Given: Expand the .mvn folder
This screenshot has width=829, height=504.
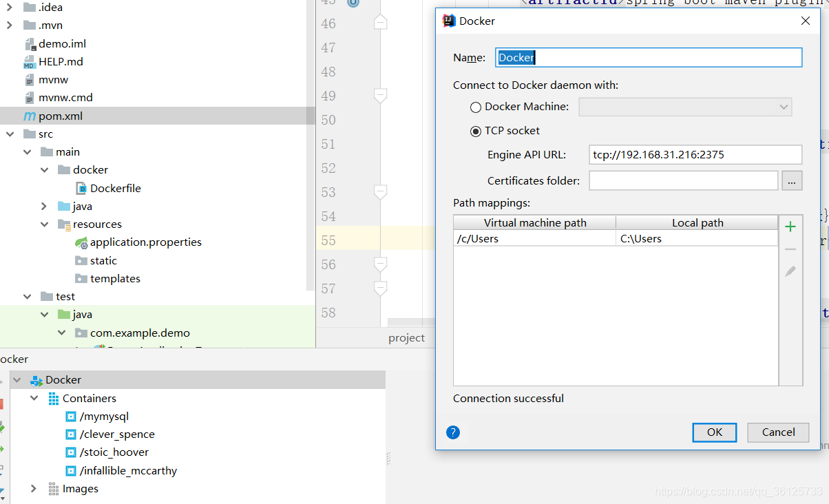Looking at the screenshot, I should 10,25.
